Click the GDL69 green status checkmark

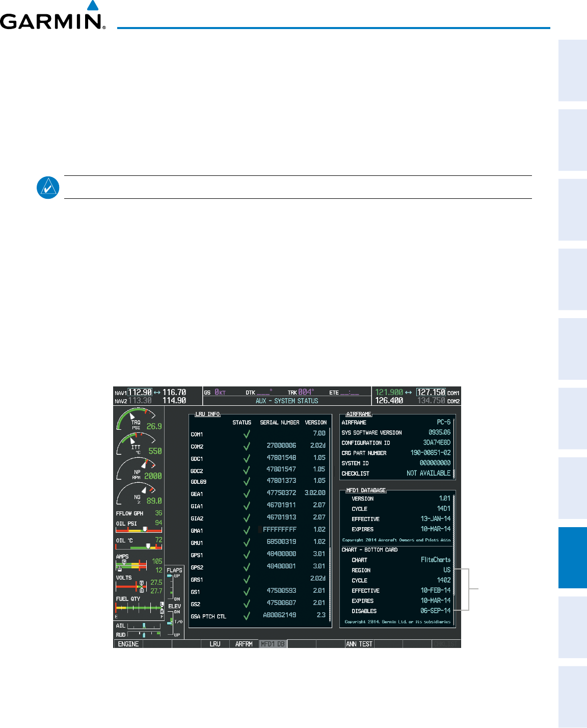coord(247,482)
